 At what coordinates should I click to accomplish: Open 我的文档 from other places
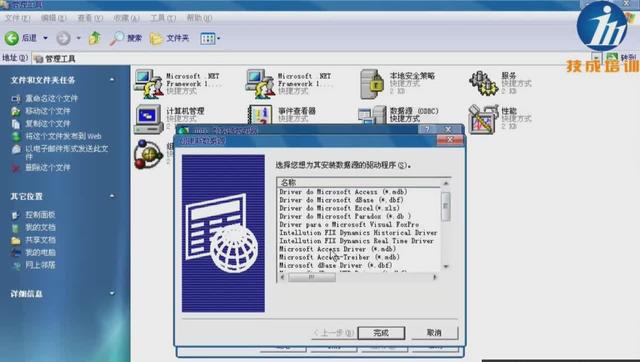(x=40, y=227)
